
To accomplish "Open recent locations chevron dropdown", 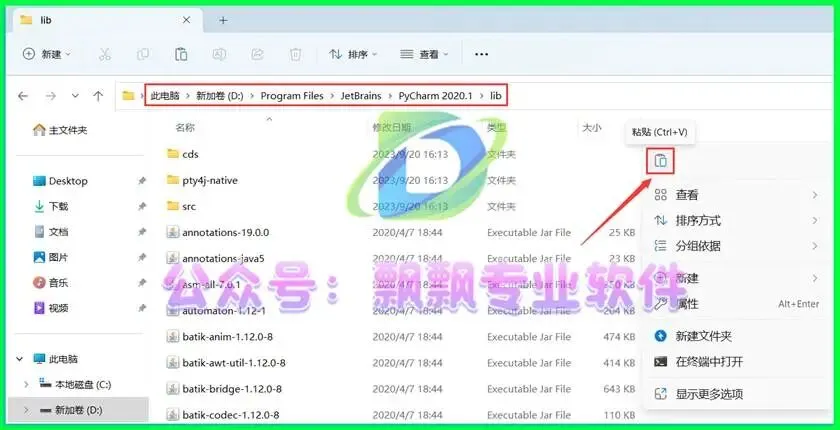I will [x=75, y=96].
